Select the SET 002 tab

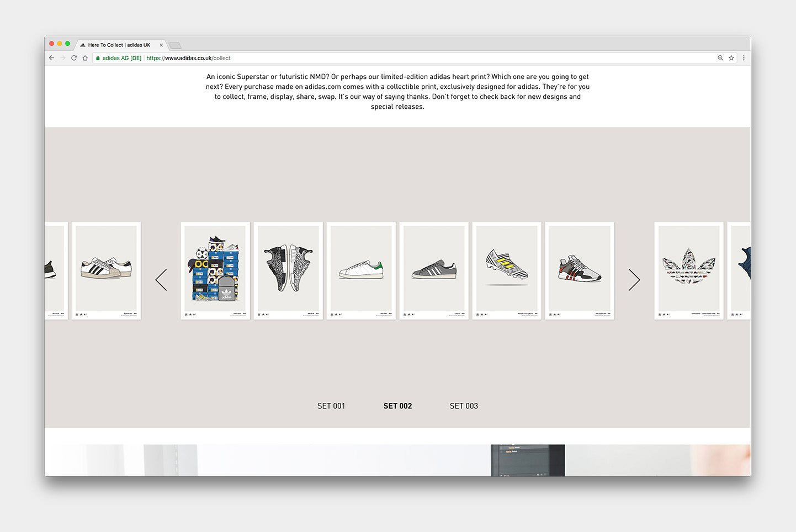click(x=397, y=406)
